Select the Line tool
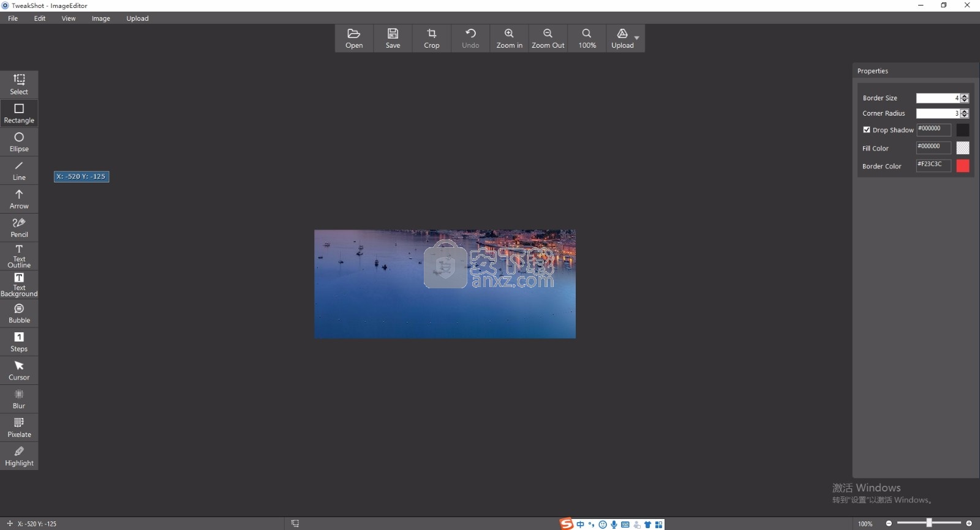 point(19,171)
